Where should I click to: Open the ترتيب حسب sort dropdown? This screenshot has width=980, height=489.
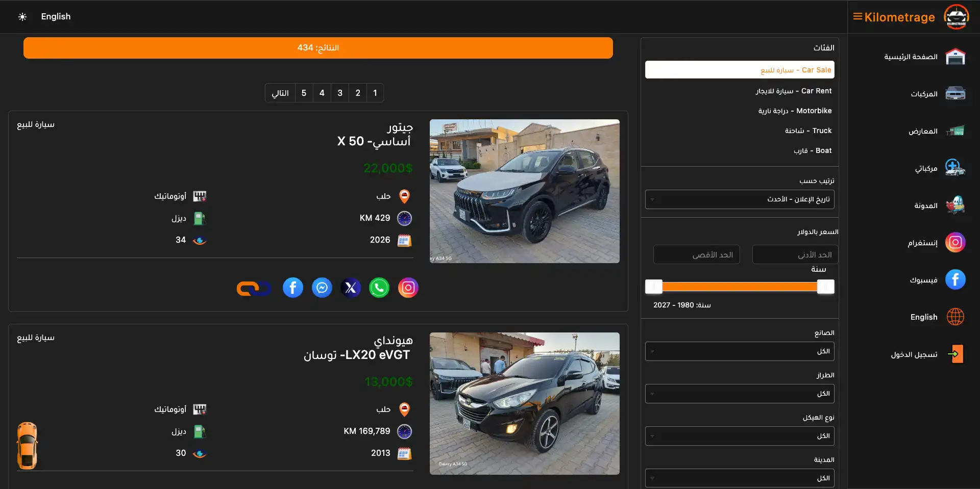tap(740, 199)
